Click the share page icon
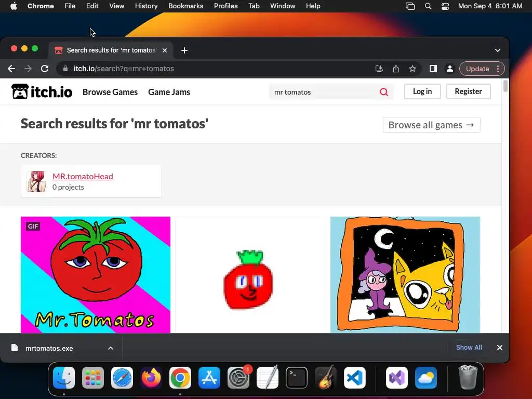532x399 pixels. [x=395, y=69]
